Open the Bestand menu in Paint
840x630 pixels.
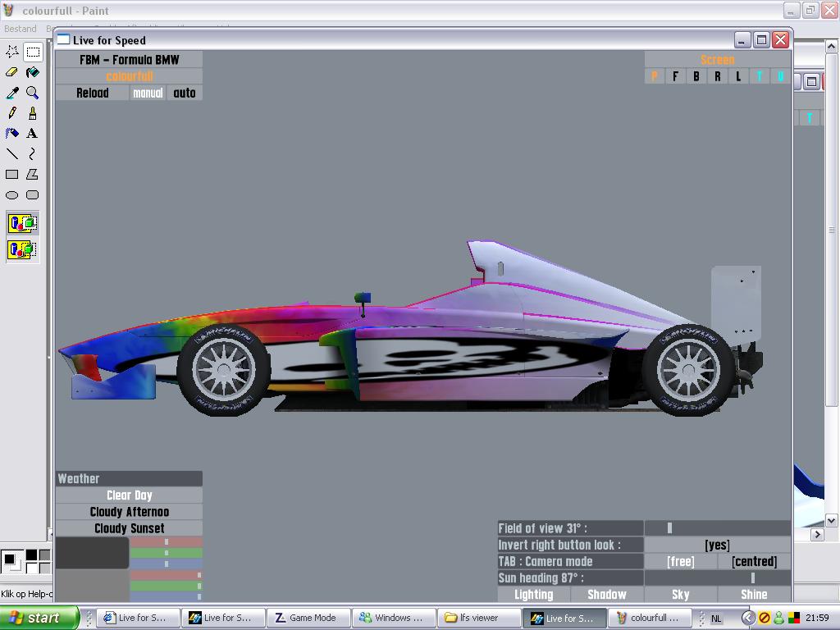21,29
